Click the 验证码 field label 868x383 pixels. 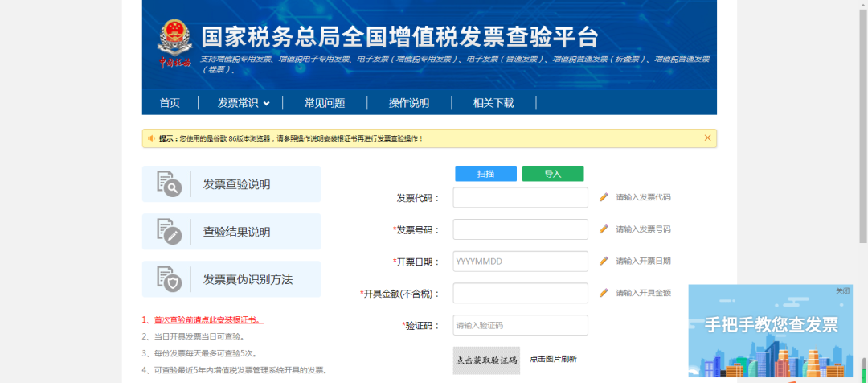pyautogui.click(x=420, y=326)
